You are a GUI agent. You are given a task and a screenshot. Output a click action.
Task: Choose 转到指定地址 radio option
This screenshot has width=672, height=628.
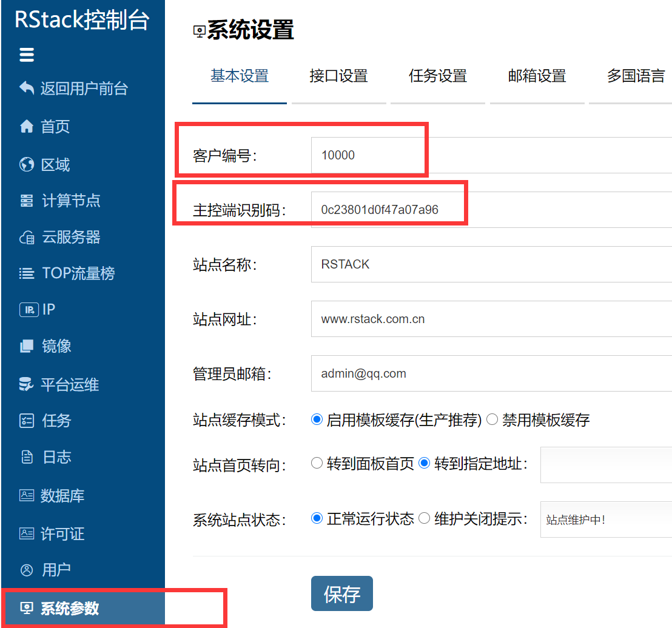(425, 463)
